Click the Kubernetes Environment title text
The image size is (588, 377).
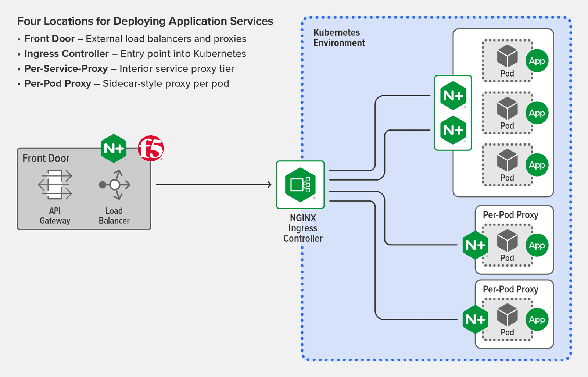point(339,37)
